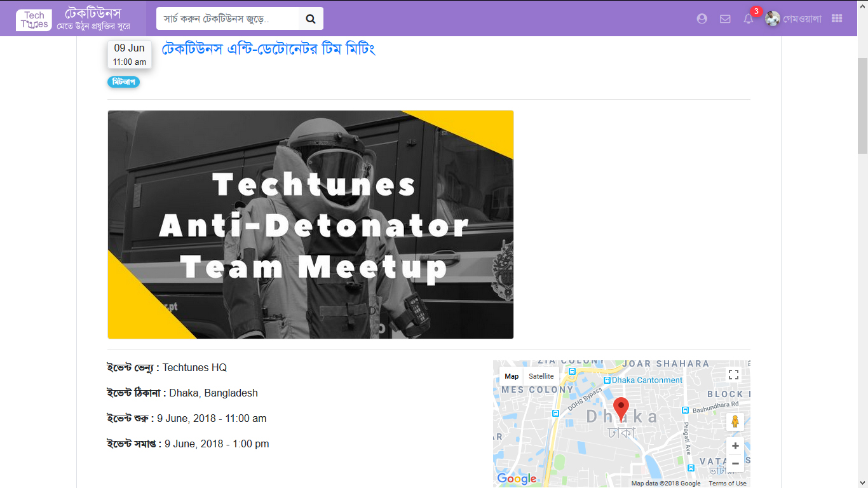Image resolution: width=868 pixels, height=488 pixels.
Task: Click the red notification count badge
Action: [756, 11]
